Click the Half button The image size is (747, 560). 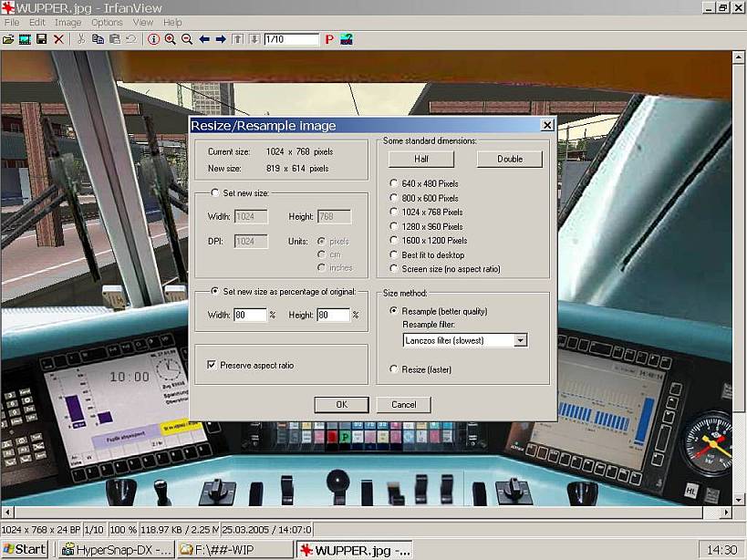(421, 159)
